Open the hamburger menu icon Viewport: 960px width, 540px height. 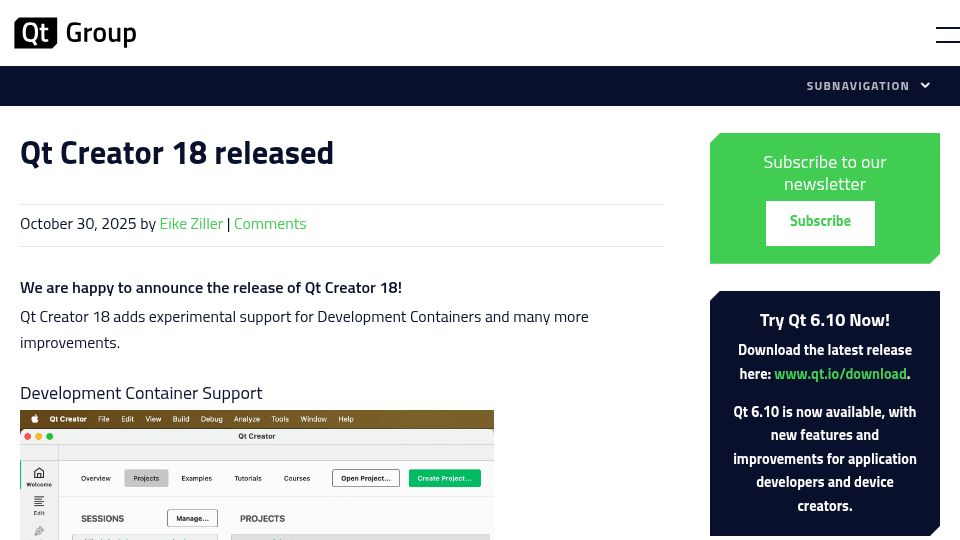pyautogui.click(x=948, y=35)
